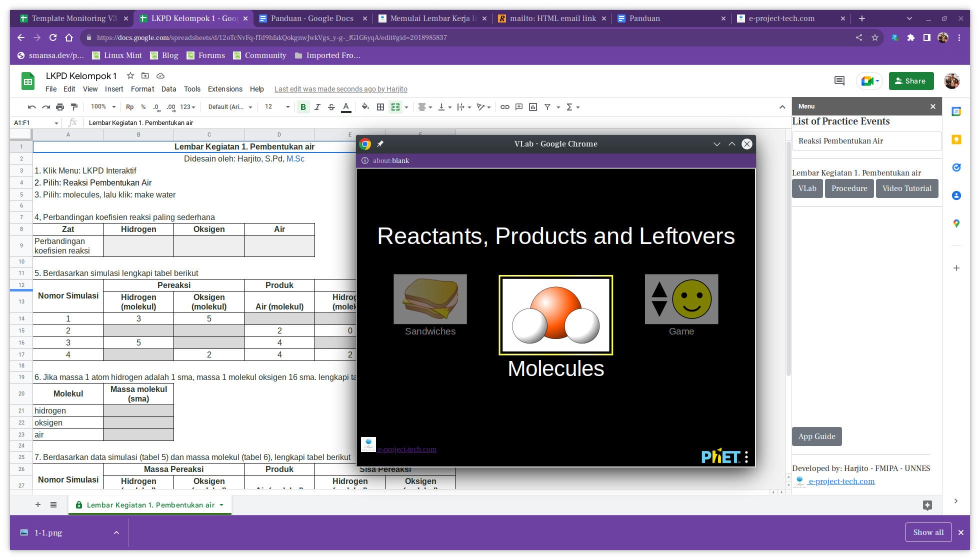Click the Text color icon in toolbar
Viewport: 980px width, 560px height.
point(346,107)
